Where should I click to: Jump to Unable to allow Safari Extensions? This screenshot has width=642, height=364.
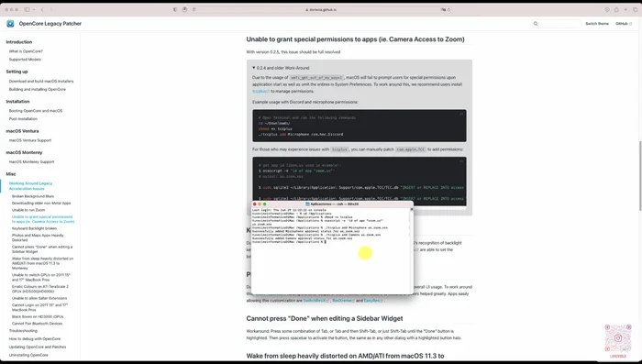point(39,299)
